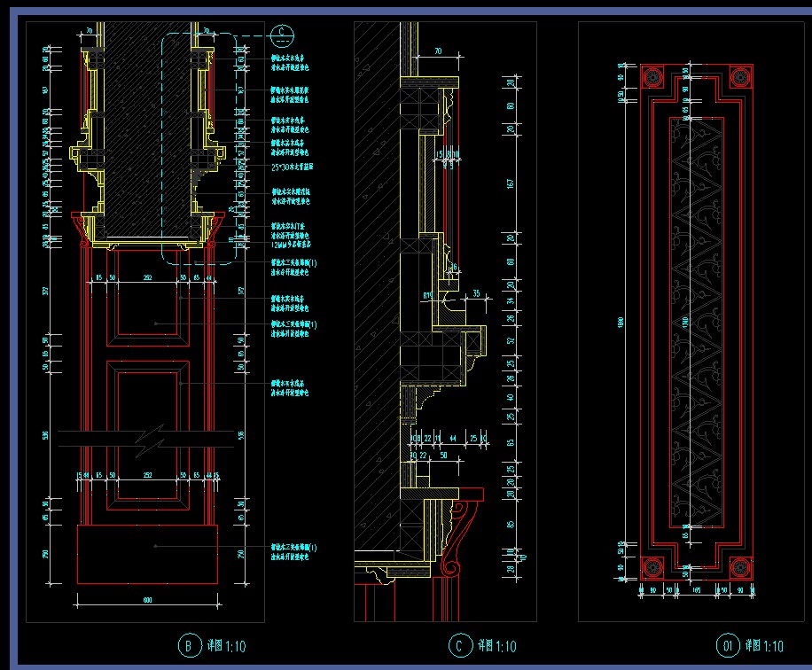Viewport: 812px width, 670px height.
Task: Click the "28" bottom vertical dimension in detail C
Action: 511,569
